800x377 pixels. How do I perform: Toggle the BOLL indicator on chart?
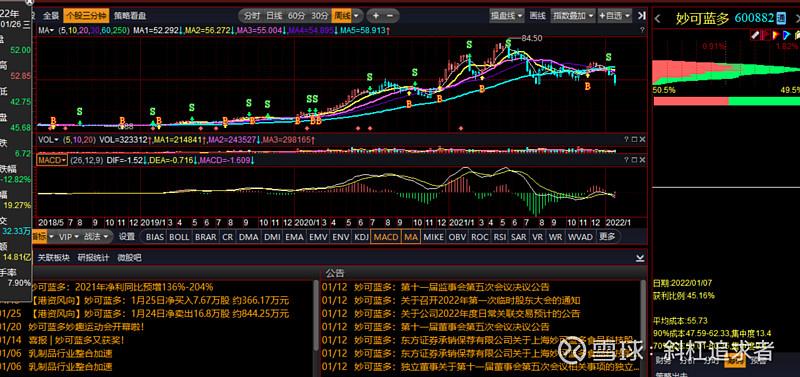tap(179, 237)
